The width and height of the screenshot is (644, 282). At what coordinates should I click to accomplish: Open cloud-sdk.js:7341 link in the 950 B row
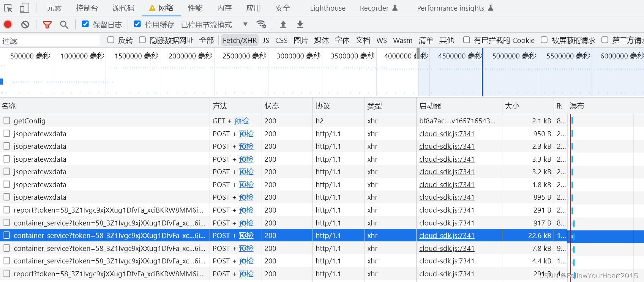pyautogui.click(x=447, y=134)
